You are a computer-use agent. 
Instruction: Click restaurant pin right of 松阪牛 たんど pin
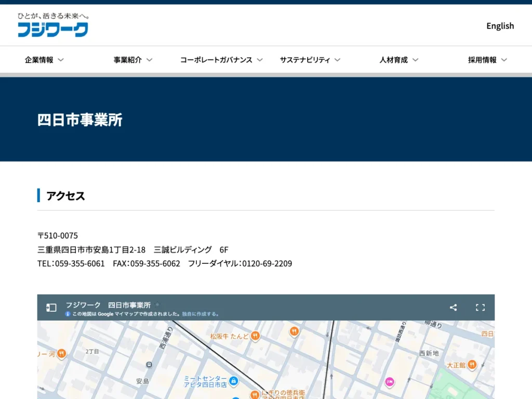tap(294, 331)
